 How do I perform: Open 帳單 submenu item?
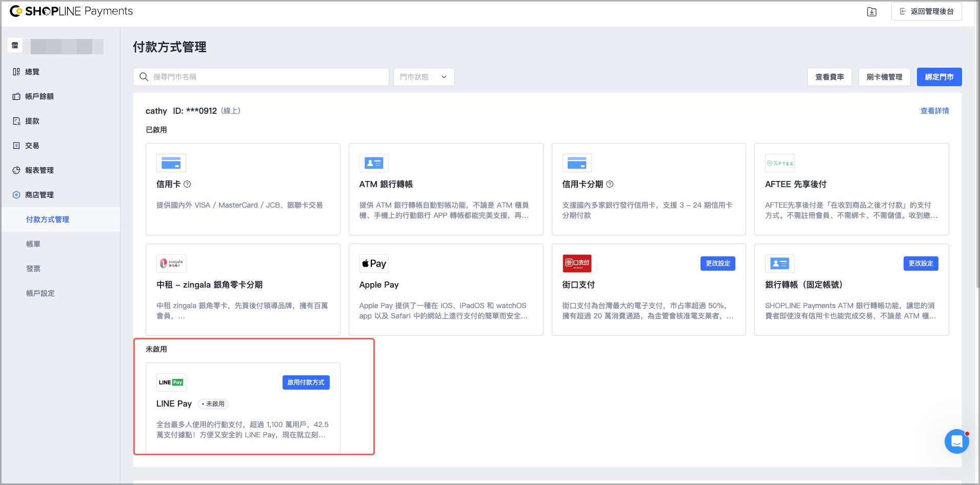point(61,244)
